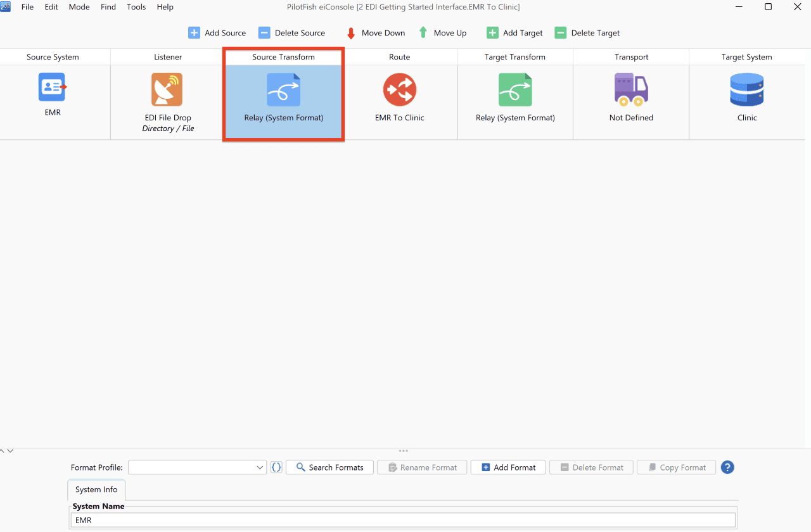Click the Copy Format button
The width and height of the screenshot is (811, 532).
click(x=676, y=467)
